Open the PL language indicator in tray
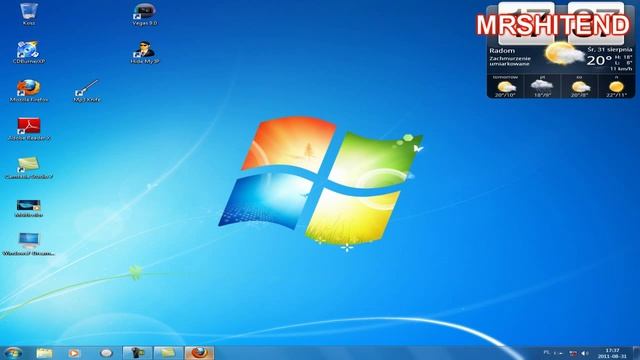The width and height of the screenshot is (640, 360). tap(547, 353)
